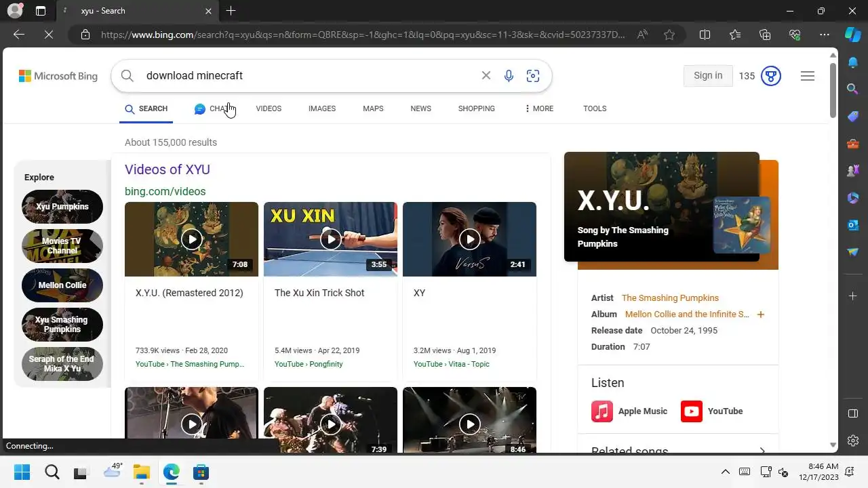Click the Bing search input field
Viewport: 868px width, 488px height.
(x=309, y=75)
